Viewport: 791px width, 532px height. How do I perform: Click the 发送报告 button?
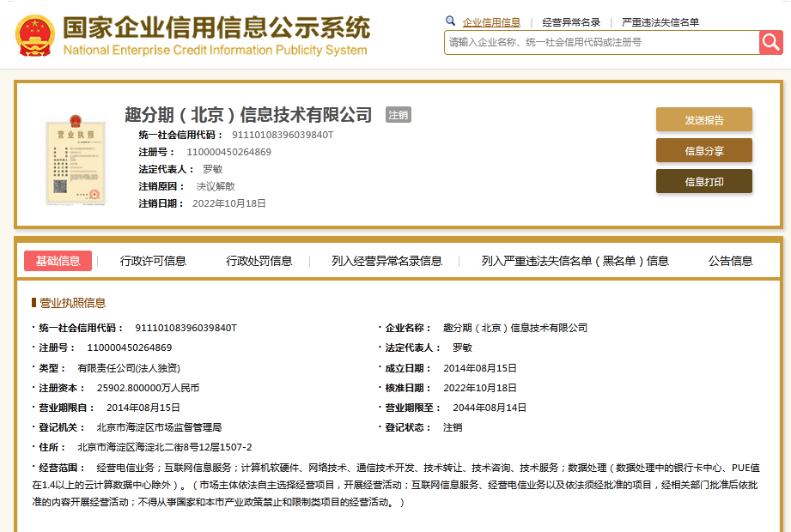click(x=703, y=119)
